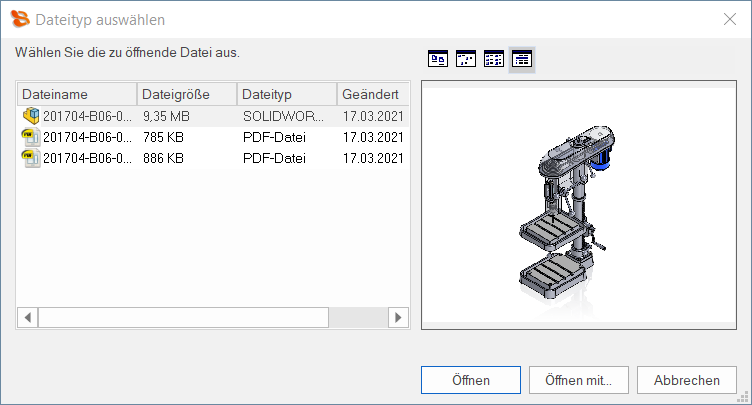The height and width of the screenshot is (405, 752).
Task: Switch to large icons view
Action: [x=438, y=59]
